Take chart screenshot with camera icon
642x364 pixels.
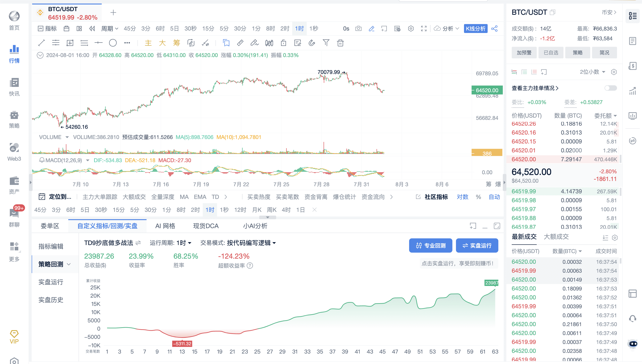click(358, 29)
